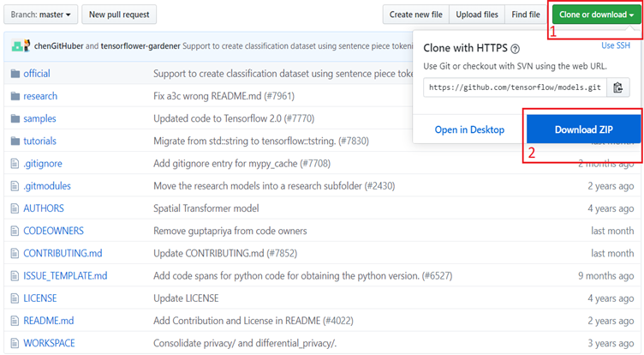Open header commit message about sentence piece
The width and height of the screenshot is (644, 355).
point(297,46)
